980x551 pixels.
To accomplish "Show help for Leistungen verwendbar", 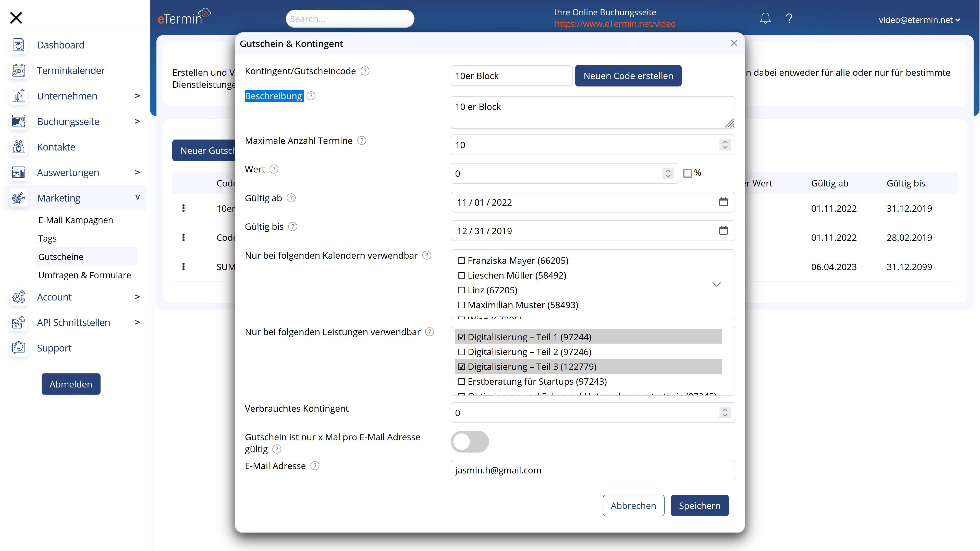I will pyautogui.click(x=430, y=332).
